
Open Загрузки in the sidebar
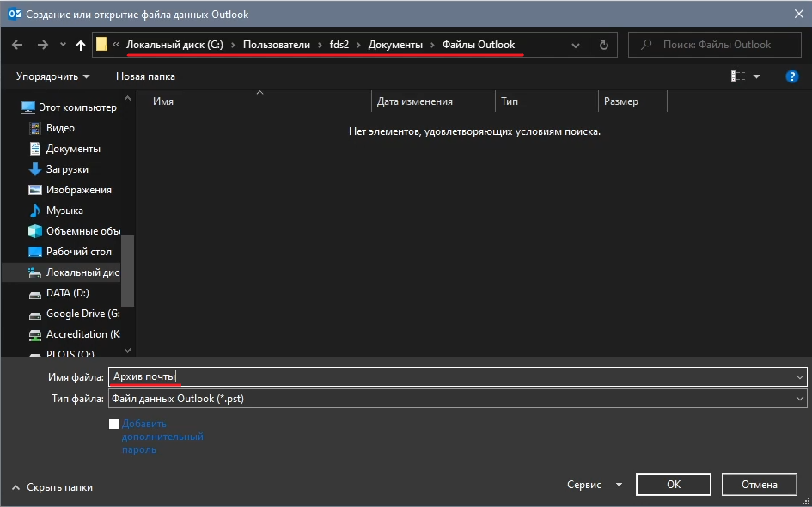pyautogui.click(x=67, y=169)
